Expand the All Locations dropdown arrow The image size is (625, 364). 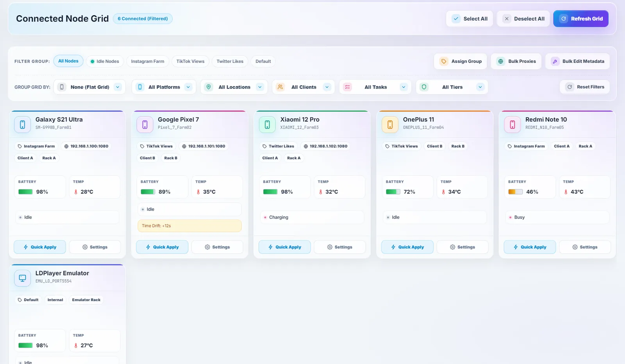point(260,87)
